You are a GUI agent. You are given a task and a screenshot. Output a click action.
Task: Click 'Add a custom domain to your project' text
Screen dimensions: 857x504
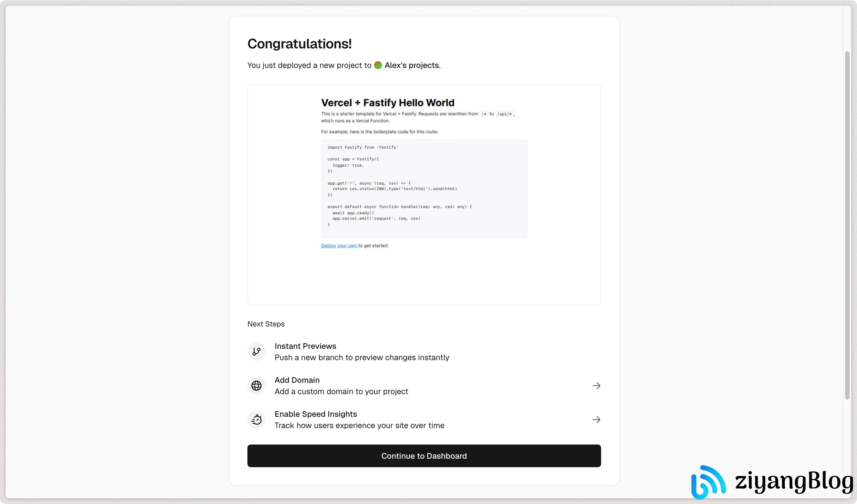[x=341, y=391]
